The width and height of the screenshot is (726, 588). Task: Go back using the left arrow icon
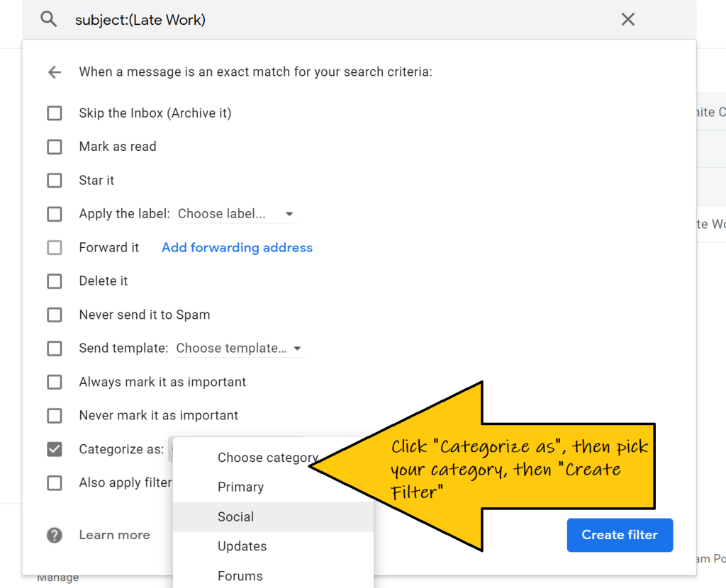coord(55,72)
